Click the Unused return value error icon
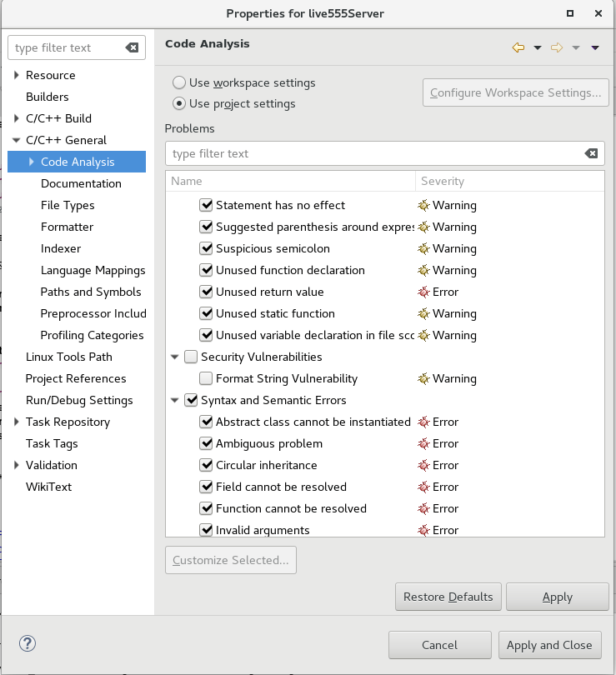The width and height of the screenshot is (616, 675). [x=423, y=292]
